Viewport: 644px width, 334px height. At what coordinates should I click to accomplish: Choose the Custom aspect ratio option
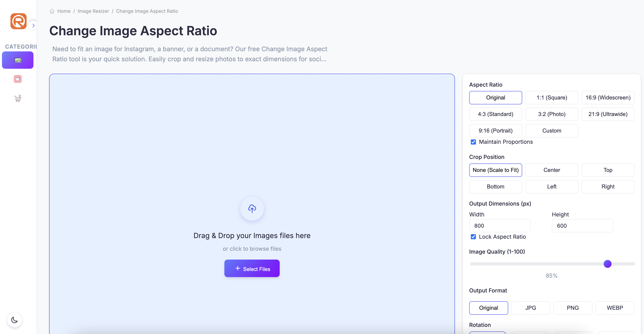click(552, 130)
